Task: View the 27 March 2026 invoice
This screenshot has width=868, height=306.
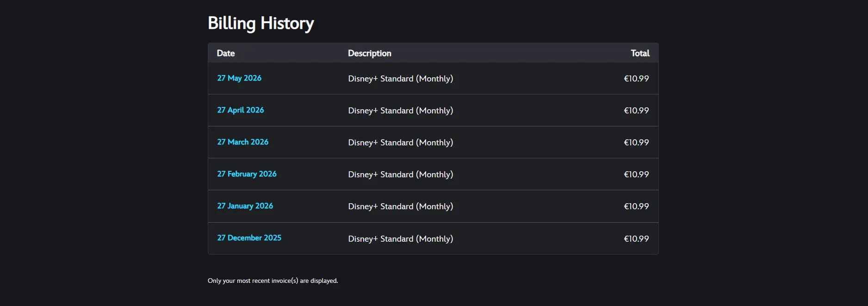Action: coord(243,142)
